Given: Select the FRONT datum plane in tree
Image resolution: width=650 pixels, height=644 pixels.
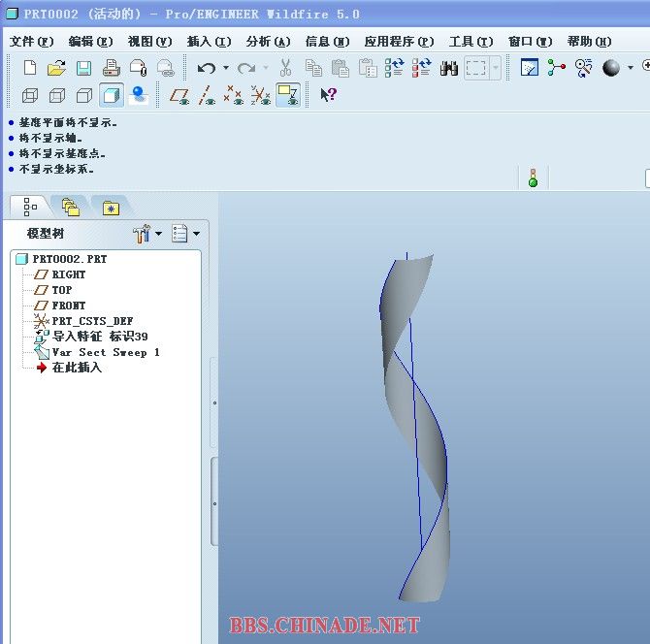Looking at the screenshot, I should pos(69,306).
